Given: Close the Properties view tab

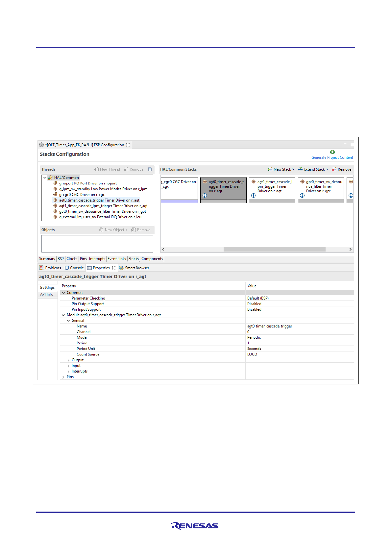Looking at the screenshot, I should pos(114,268).
